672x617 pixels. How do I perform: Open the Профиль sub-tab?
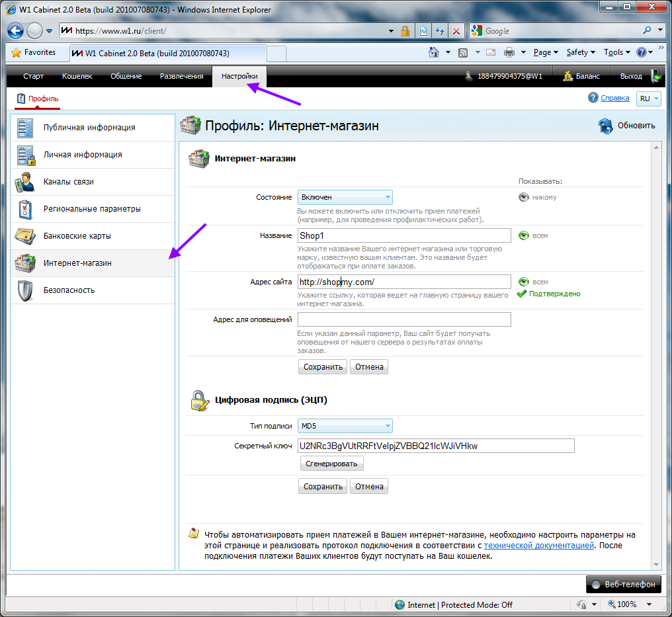[x=37, y=99]
